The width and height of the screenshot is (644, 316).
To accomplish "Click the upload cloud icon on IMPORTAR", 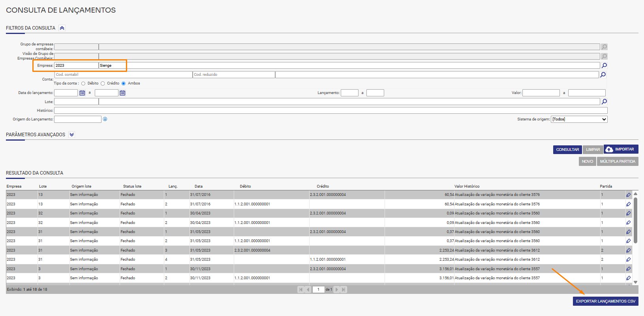I will click(x=609, y=149).
